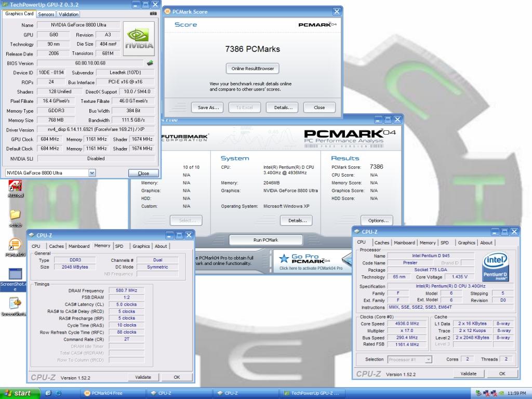The height and width of the screenshot is (399, 532).
Task: Click Validate in processor CPU-Z window
Action: pos(469,374)
